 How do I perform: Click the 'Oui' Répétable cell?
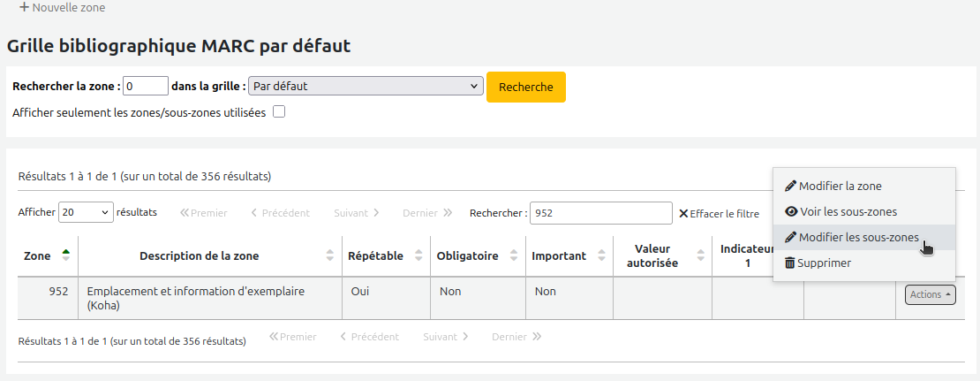(386, 299)
